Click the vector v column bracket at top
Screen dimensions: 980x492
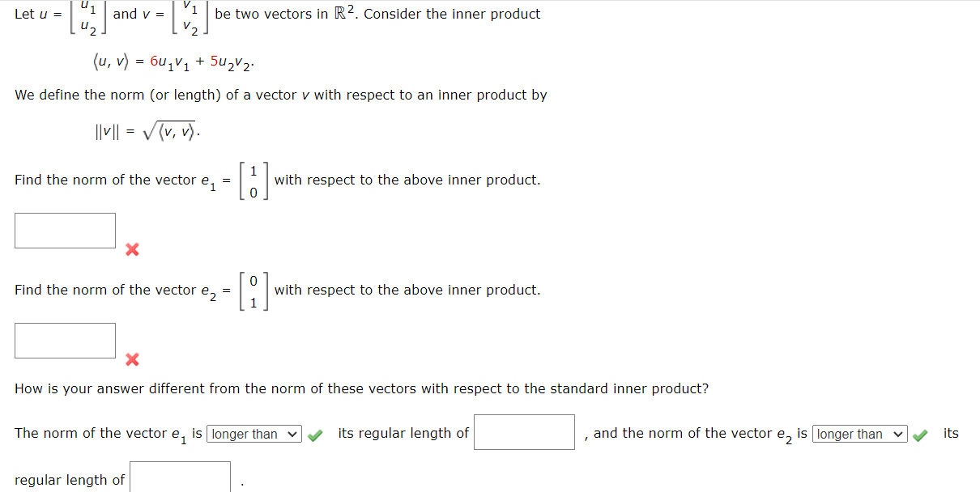pyautogui.click(x=192, y=18)
